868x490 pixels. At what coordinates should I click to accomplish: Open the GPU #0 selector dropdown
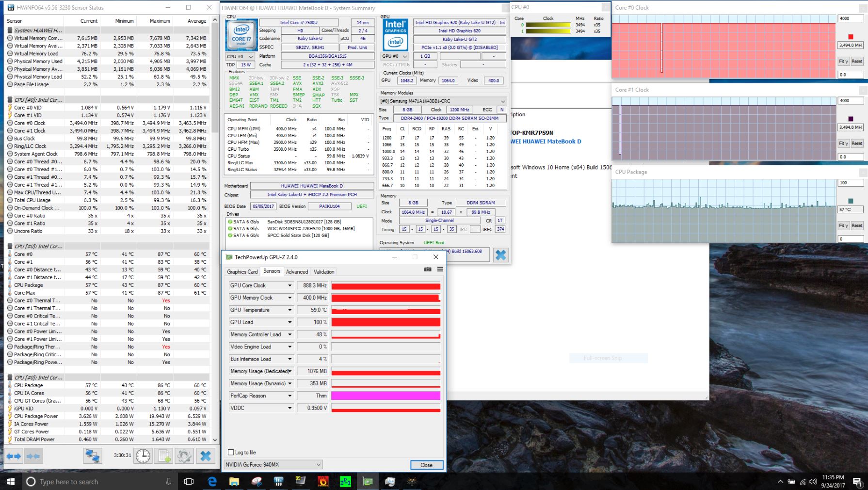[x=394, y=56]
